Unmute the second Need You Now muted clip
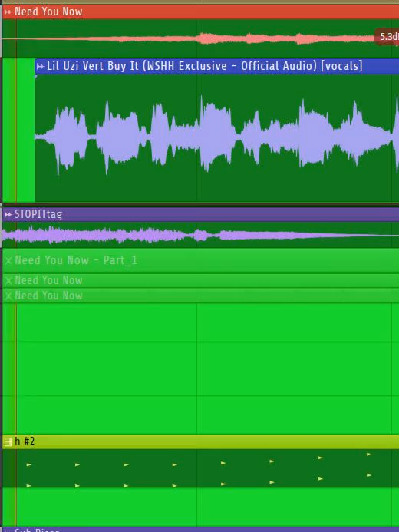399x532 pixels. 8,281
